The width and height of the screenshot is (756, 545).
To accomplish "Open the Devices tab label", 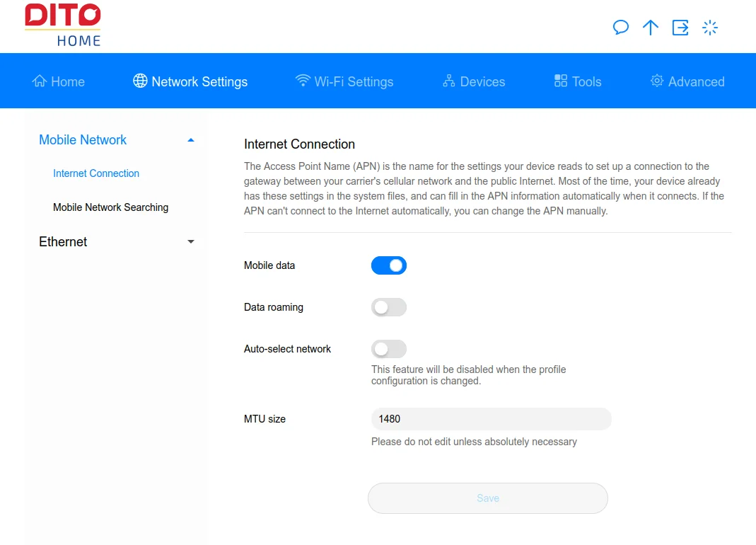I will pyautogui.click(x=482, y=81).
